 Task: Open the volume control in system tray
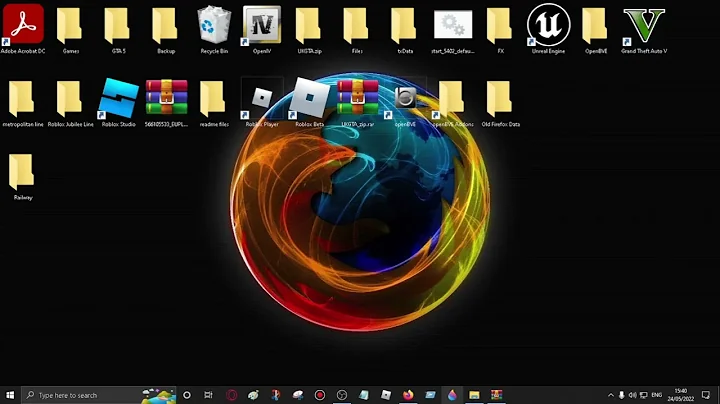(632, 395)
